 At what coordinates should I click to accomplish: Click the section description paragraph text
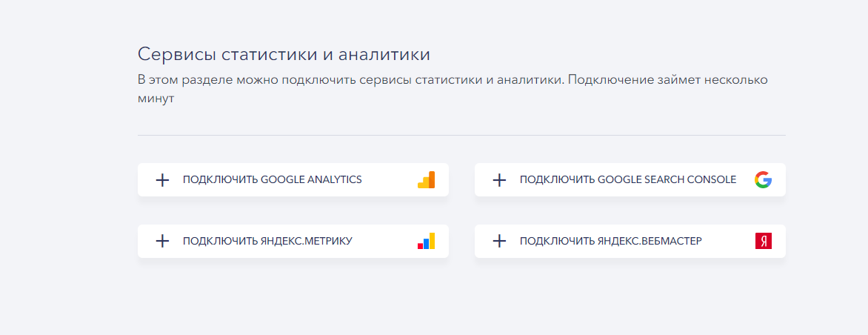click(x=452, y=80)
